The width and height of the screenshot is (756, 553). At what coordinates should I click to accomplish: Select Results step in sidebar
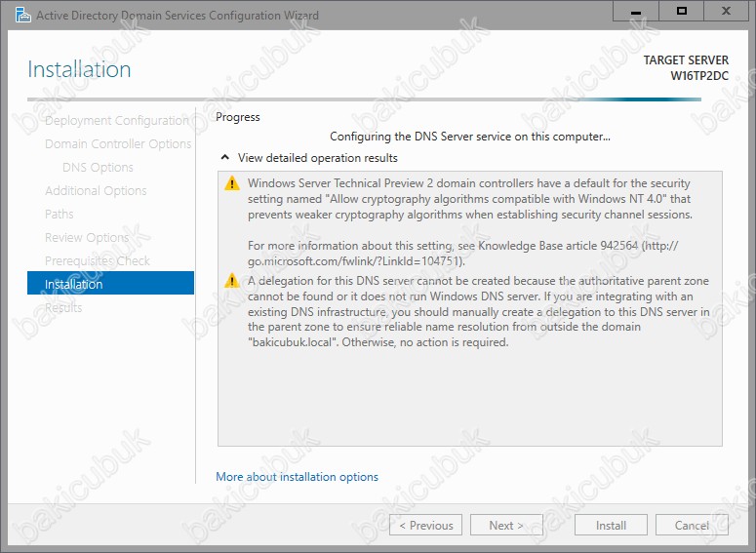click(63, 307)
